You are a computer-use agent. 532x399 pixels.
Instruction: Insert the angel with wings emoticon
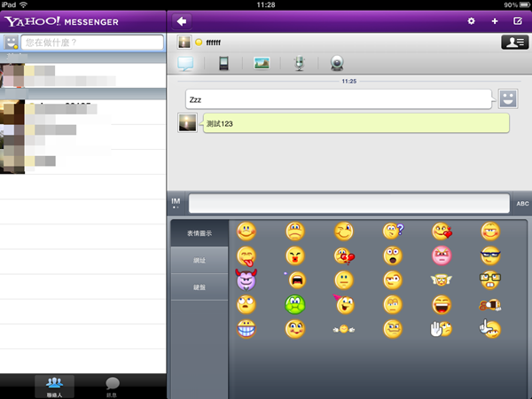[442, 280]
